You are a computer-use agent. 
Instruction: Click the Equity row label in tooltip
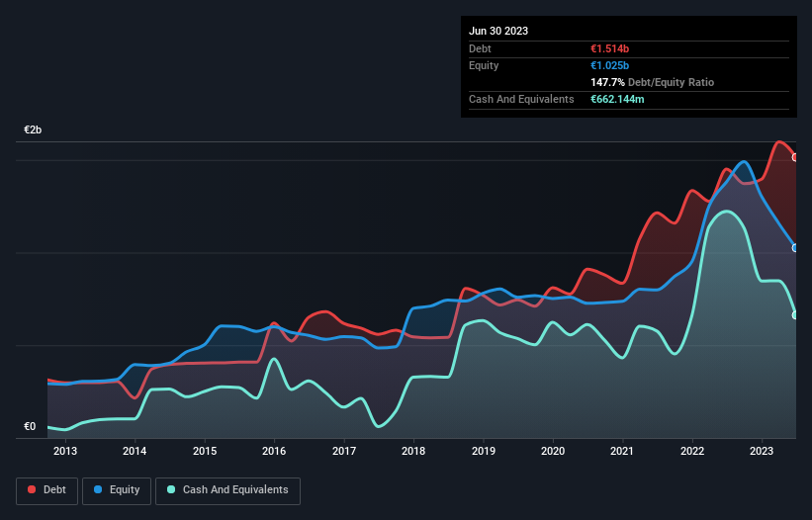(484, 65)
